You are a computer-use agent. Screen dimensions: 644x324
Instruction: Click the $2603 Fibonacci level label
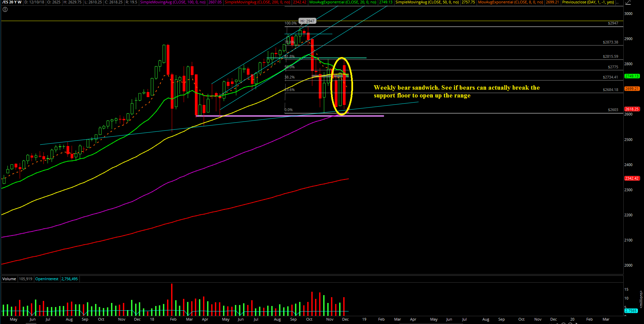[x=613, y=110]
